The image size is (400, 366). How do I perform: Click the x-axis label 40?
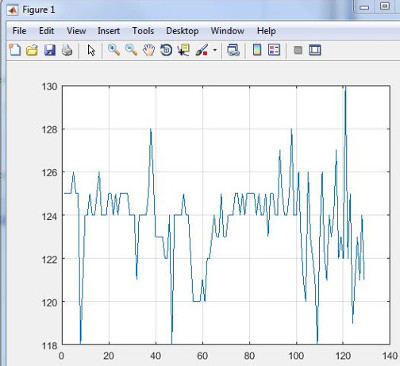pos(155,356)
